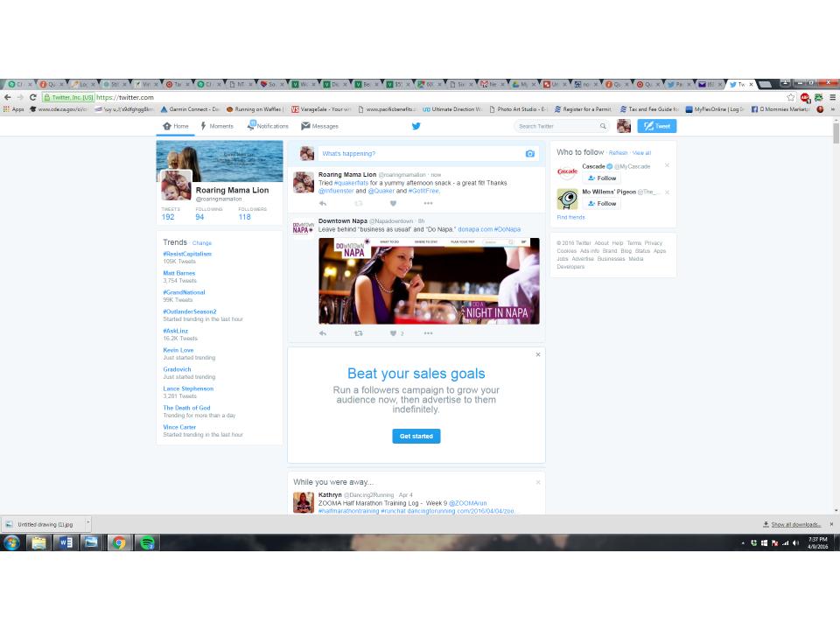Refresh the Who to follow list
Screen dimensions: 840x630
(x=618, y=153)
